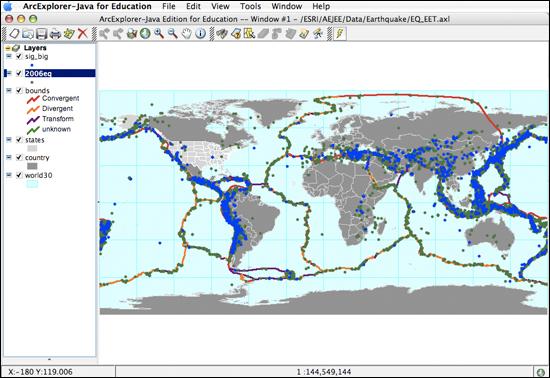Remove the active layer with the red X icon
Screen dimensions: 550x378
coord(82,34)
